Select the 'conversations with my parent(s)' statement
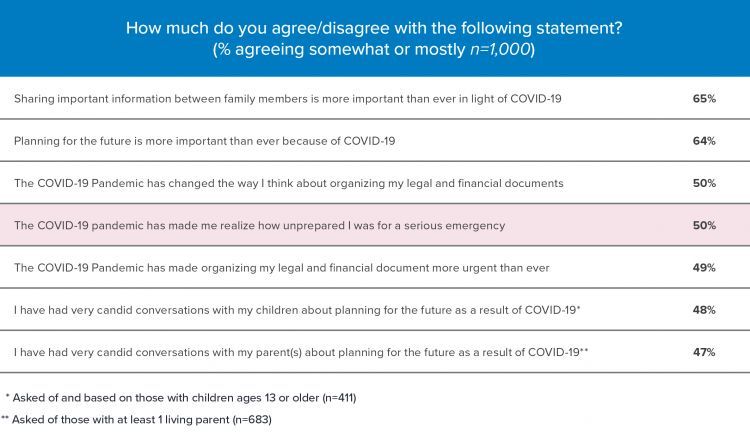Screen dimensions: 750x448 [x=301, y=352]
